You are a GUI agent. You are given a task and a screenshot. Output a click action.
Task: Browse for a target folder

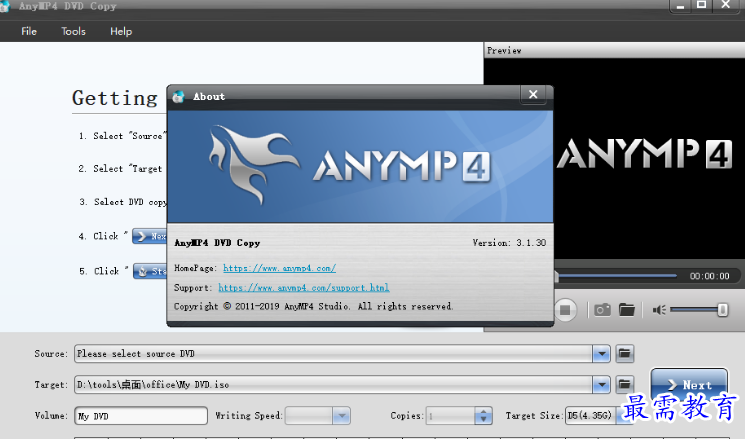pyautogui.click(x=625, y=384)
